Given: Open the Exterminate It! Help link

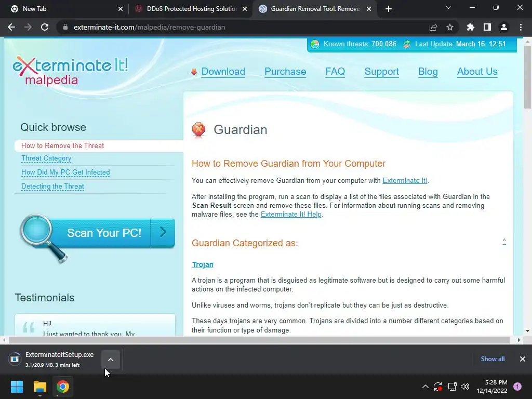Looking at the screenshot, I should 291,215.
